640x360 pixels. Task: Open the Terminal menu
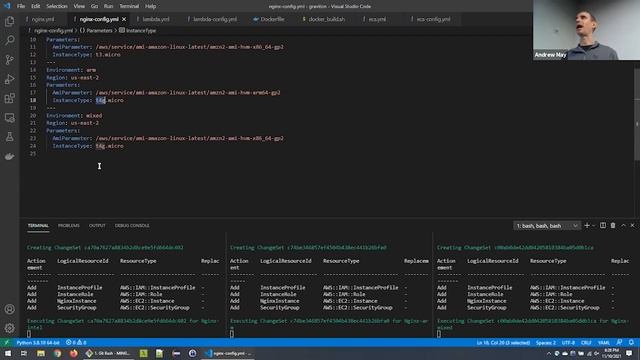(x=129, y=6)
